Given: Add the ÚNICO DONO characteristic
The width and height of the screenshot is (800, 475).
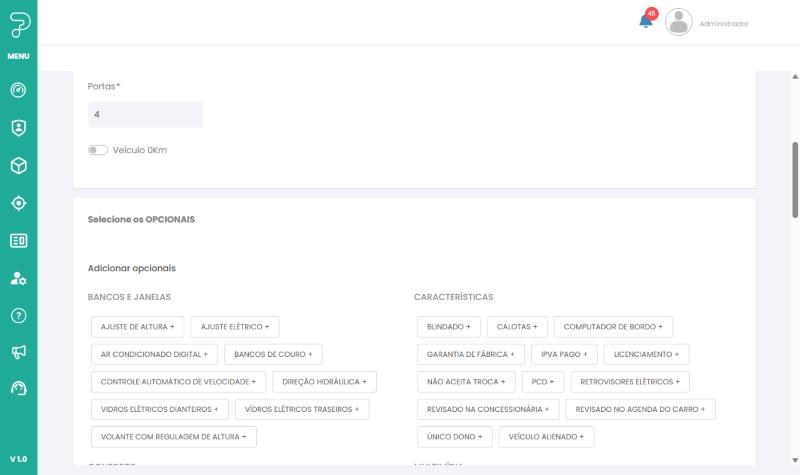Looking at the screenshot, I should [x=454, y=437].
